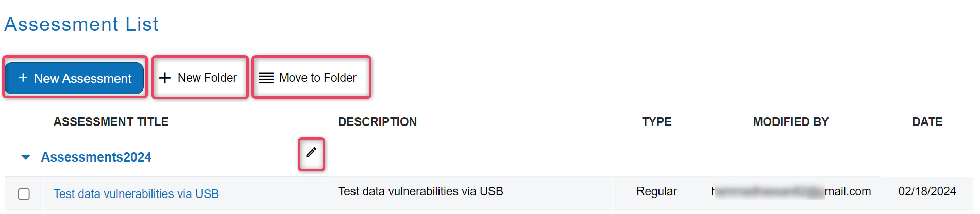The width and height of the screenshot is (980, 214).
Task: Open the Test data vulnerabilities via USB link
Action: [x=136, y=194]
